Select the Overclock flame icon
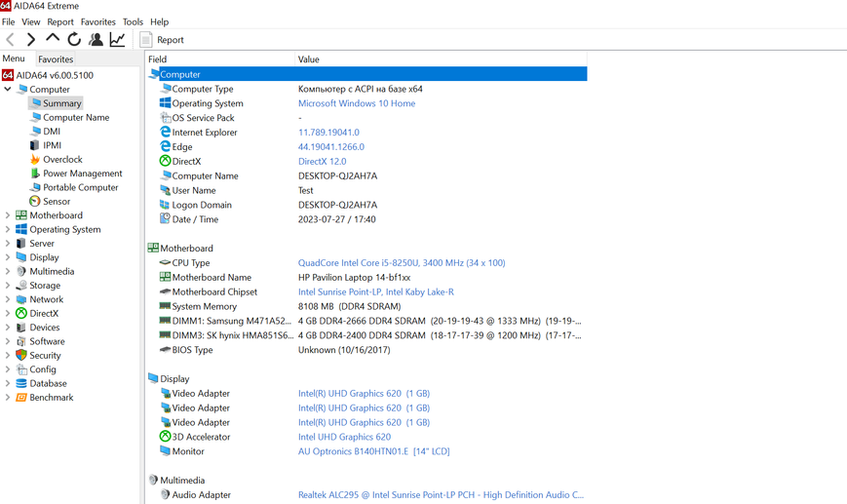Screen dimensions: 847x504 tap(35, 159)
